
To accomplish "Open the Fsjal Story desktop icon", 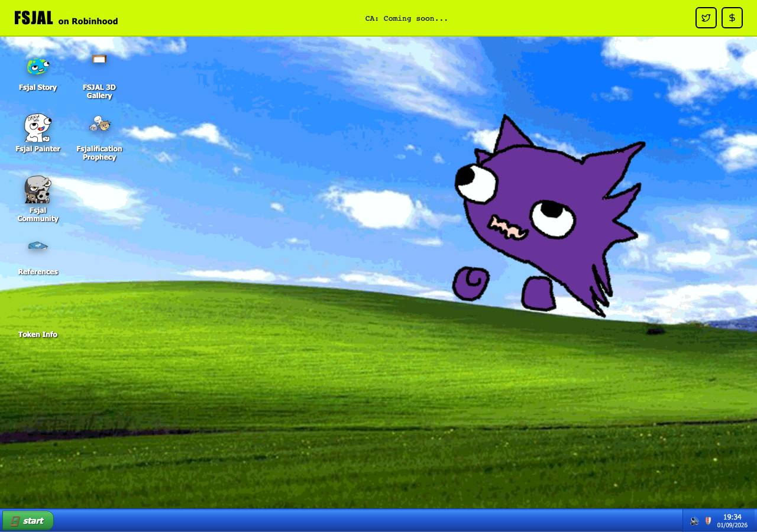I will pyautogui.click(x=38, y=73).
